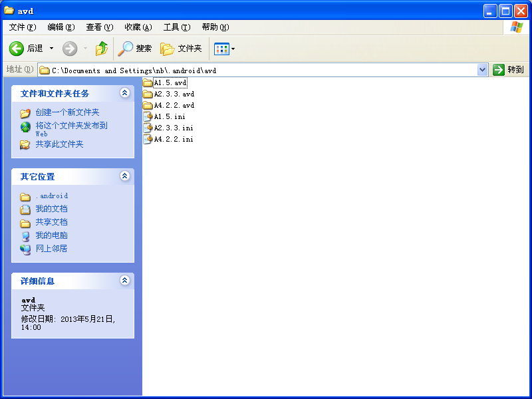Click the A2.3.3.ini file name text
The width and height of the screenshot is (532, 399).
tap(174, 128)
